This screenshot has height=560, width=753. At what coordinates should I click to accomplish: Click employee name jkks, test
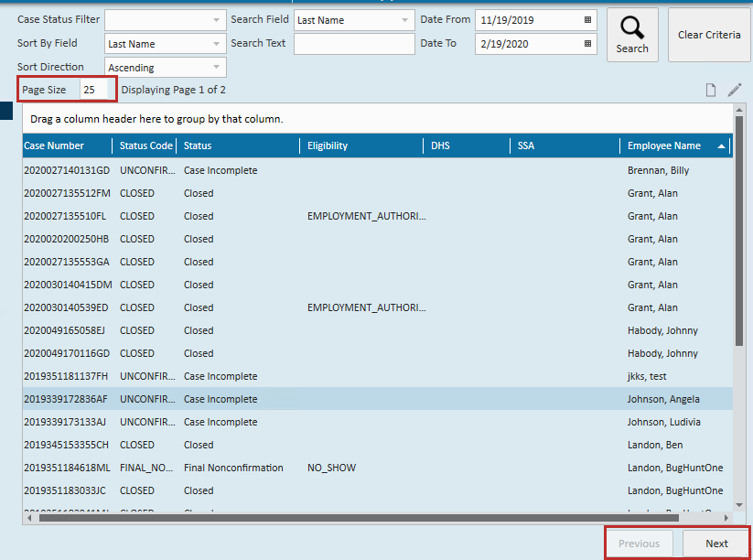point(647,376)
